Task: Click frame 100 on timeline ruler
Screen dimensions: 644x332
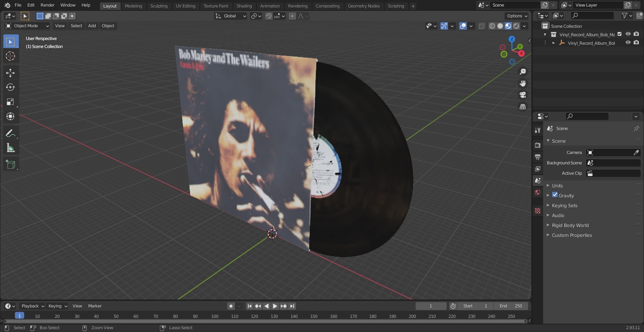Action: [215, 316]
